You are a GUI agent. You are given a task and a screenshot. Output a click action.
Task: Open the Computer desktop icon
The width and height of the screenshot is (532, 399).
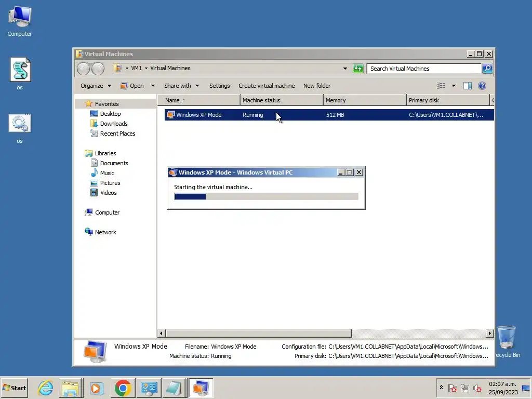click(20, 21)
